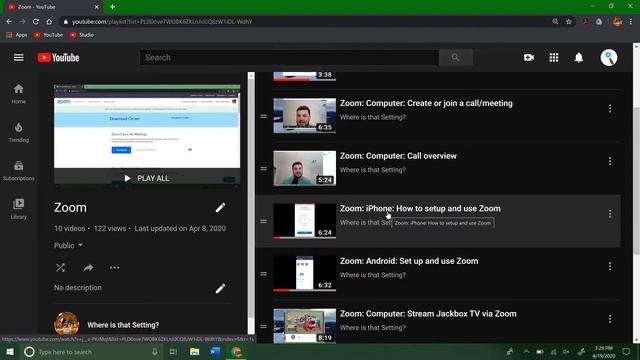
Task: Click the browser address bar
Action: [x=306, y=22]
